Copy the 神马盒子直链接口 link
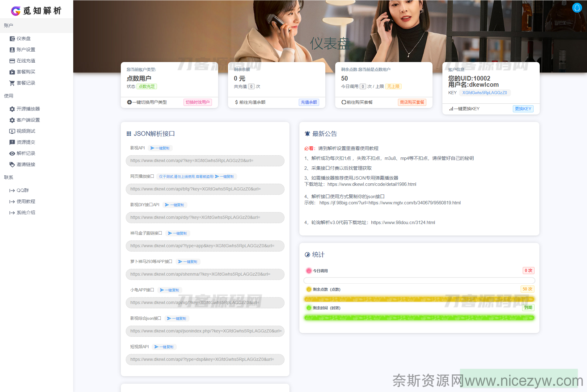 point(177,233)
